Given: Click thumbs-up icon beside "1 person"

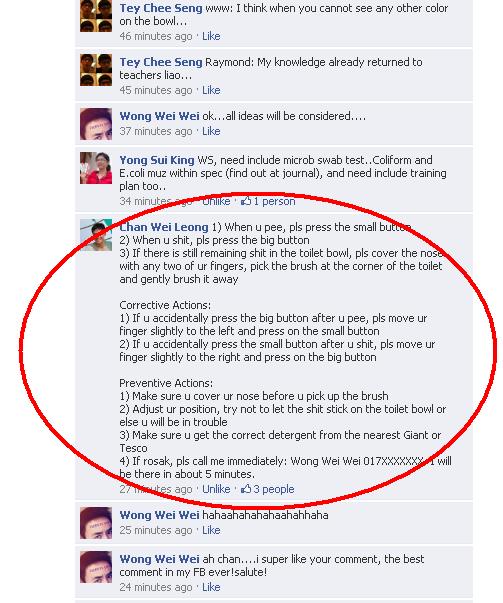Looking at the screenshot, I should point(246,201).
